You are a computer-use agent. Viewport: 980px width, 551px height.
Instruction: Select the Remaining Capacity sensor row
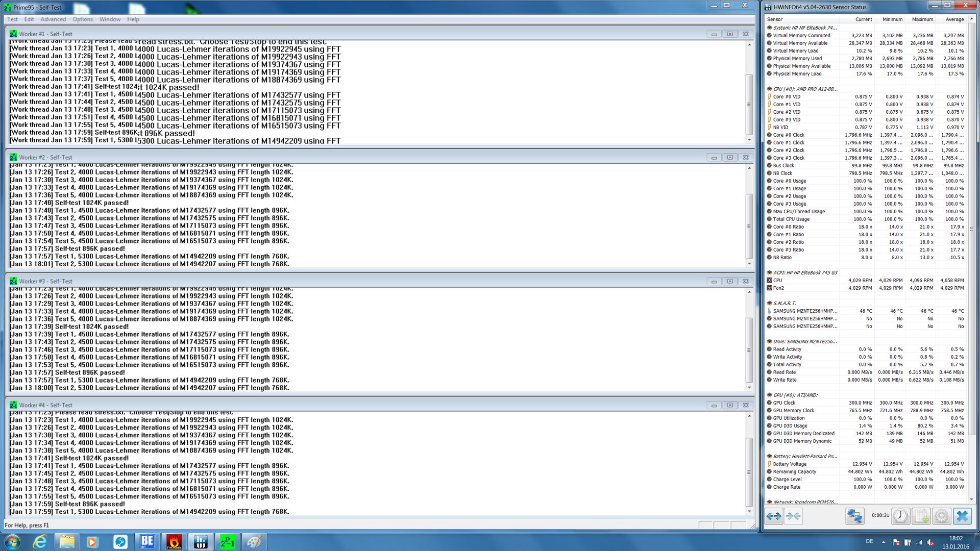click(x=865, y=471)
